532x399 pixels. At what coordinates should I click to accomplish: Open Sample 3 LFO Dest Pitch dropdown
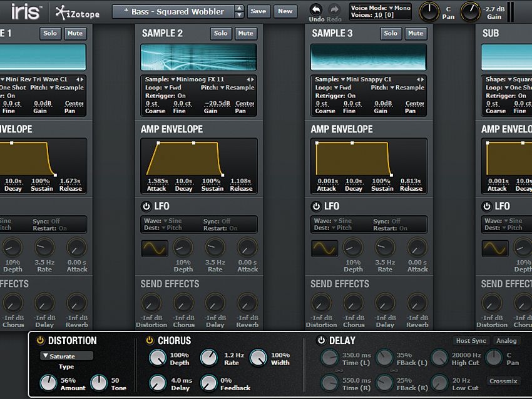coord(342,228)
